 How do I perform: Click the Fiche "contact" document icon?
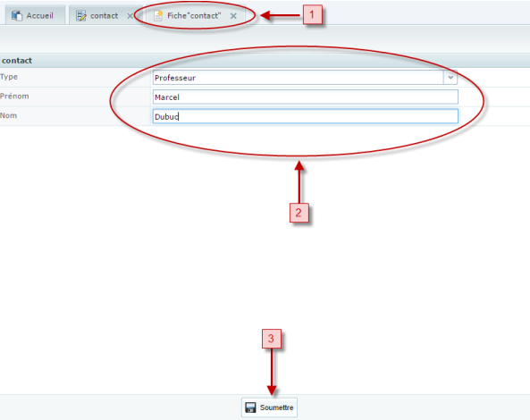158,15
